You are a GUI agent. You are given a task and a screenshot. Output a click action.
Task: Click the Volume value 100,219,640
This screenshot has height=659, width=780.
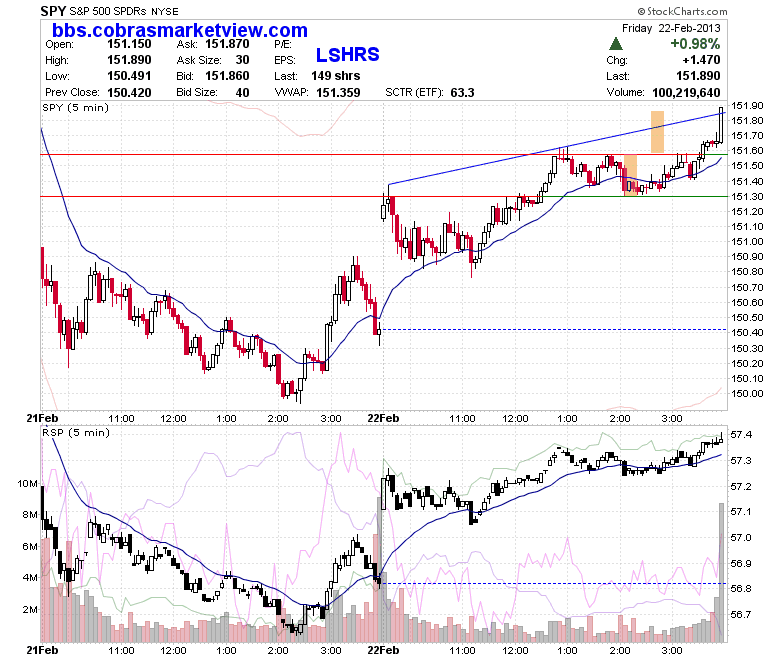(686, 93)
